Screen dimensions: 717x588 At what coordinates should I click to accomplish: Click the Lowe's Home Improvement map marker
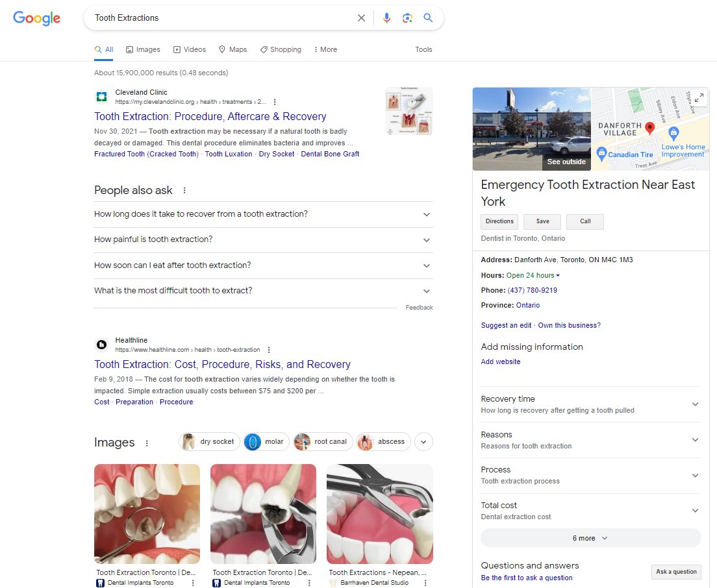coord(673,134)
